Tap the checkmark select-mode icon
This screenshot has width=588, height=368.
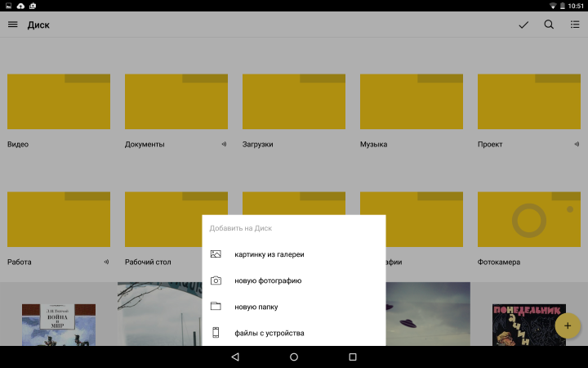(523, 25)
